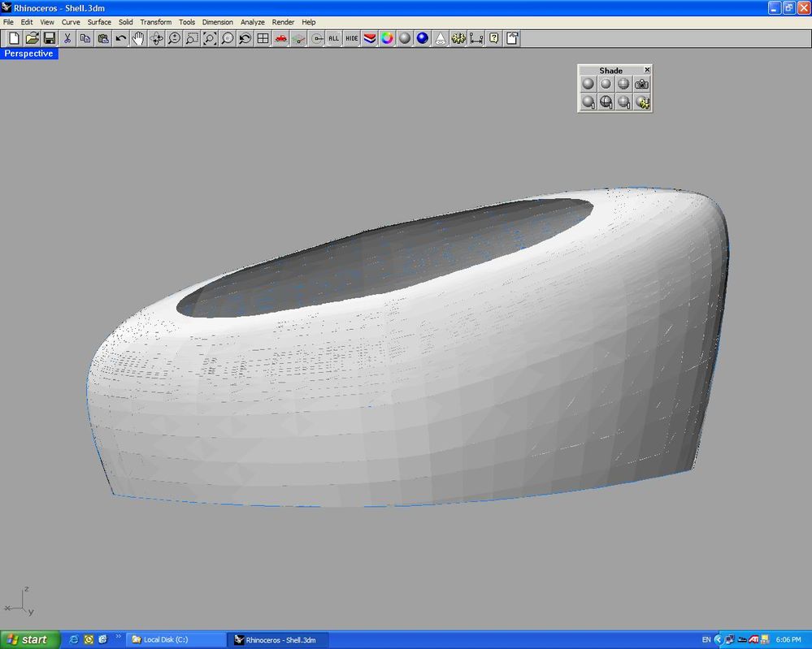Open a file with the folder icon
Screen dimensions: 812x649
coord(32,38)
